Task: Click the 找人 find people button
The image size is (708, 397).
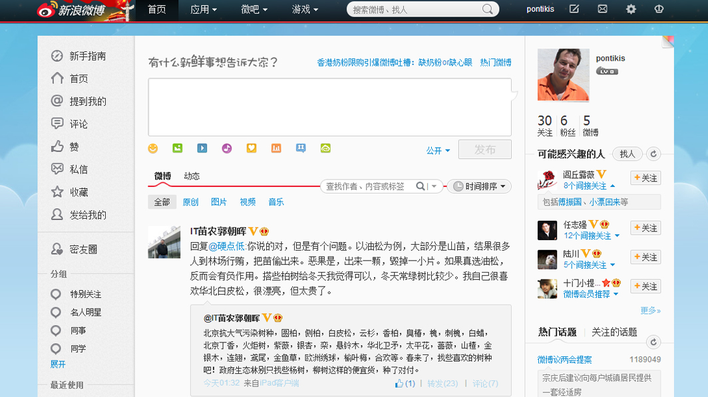Action: [x=627, y=154]
